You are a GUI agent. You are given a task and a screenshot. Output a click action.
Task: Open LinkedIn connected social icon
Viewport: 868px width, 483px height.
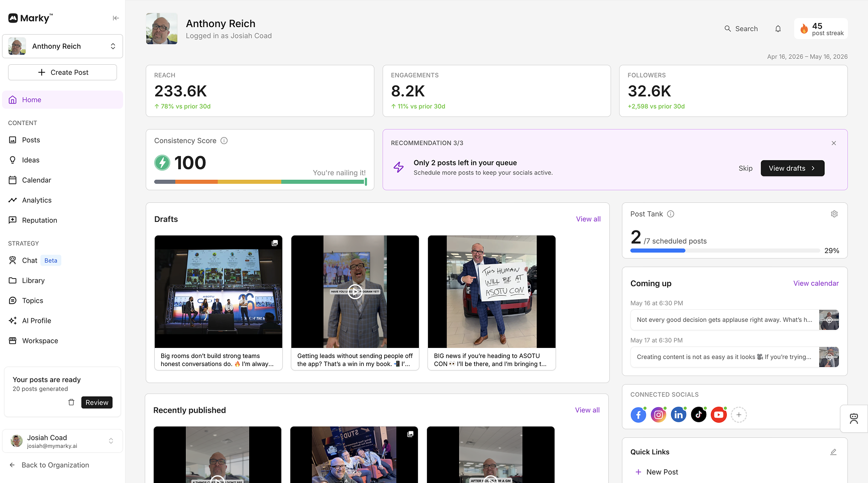pyautogui.click(x=679, y=415)
